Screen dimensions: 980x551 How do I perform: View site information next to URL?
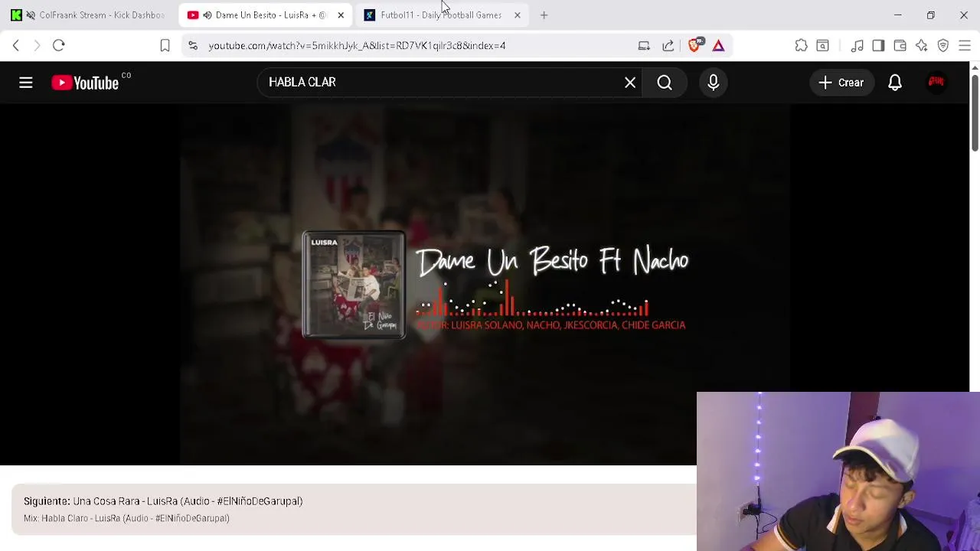click(193, 46)
